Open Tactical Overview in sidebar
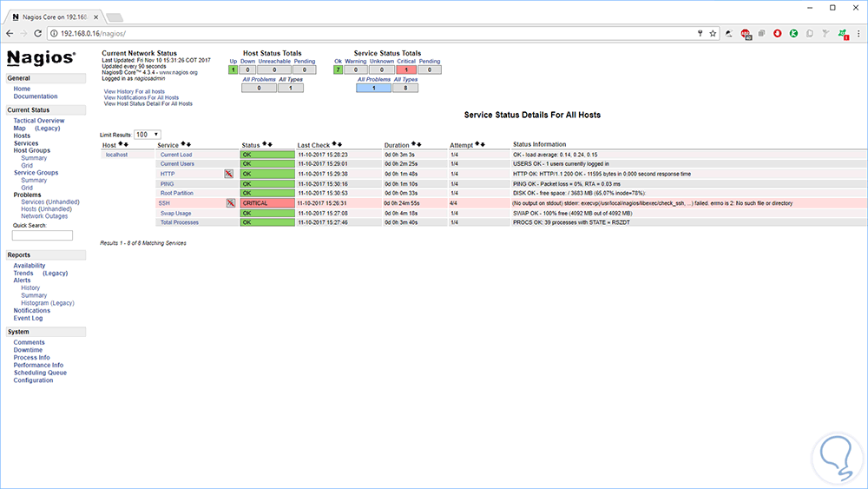Image resolution: width=868 pixels, height=489 pixels. 39,120
